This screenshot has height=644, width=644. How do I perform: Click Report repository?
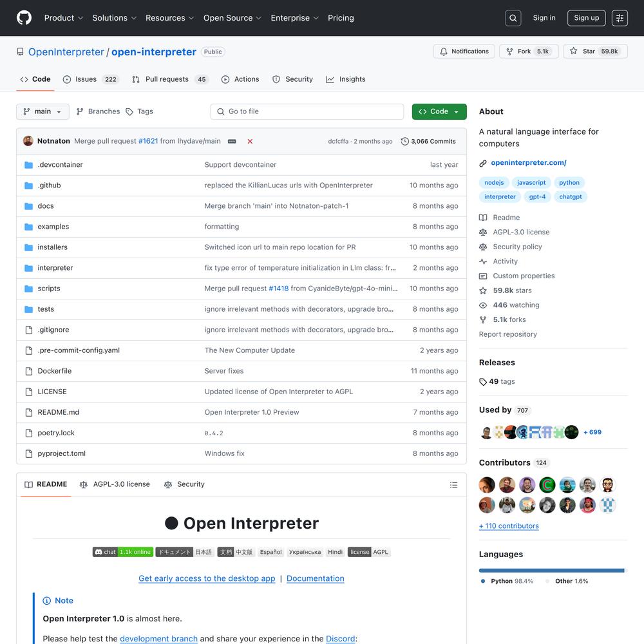[508, 334]
